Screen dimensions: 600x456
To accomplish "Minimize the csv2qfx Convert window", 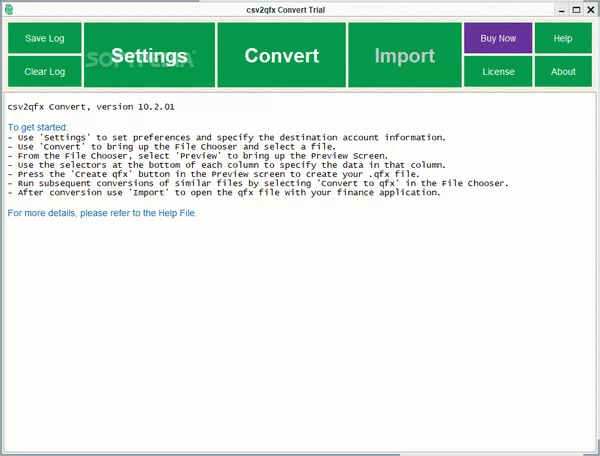I will [562, 10].
